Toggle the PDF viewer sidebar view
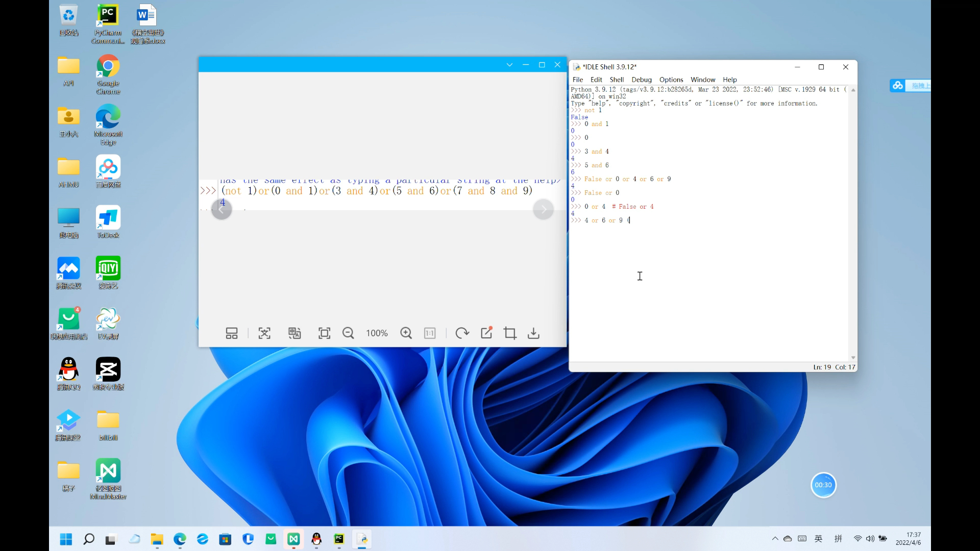 [231, 332]
